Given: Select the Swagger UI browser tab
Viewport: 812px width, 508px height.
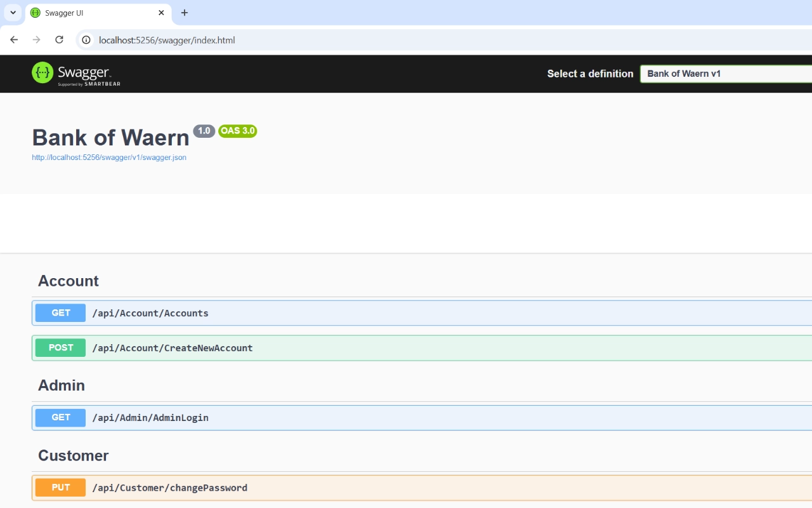Looking at the screenshot, I should pyautogui.click(x=89, y=13).
